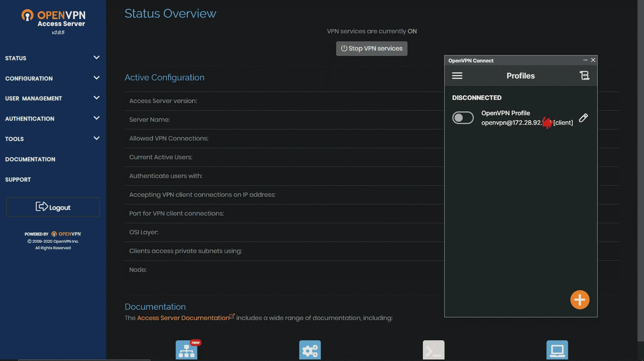This screenshot has width=644, height=361.
Task: Open the Status sidebar section
Action: pyautogui.click(x=16, y=58)
